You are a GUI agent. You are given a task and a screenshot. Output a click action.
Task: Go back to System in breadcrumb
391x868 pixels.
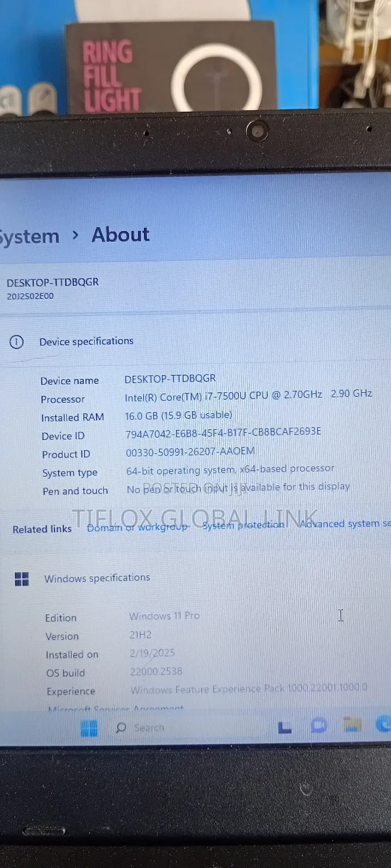click(29, 237)
